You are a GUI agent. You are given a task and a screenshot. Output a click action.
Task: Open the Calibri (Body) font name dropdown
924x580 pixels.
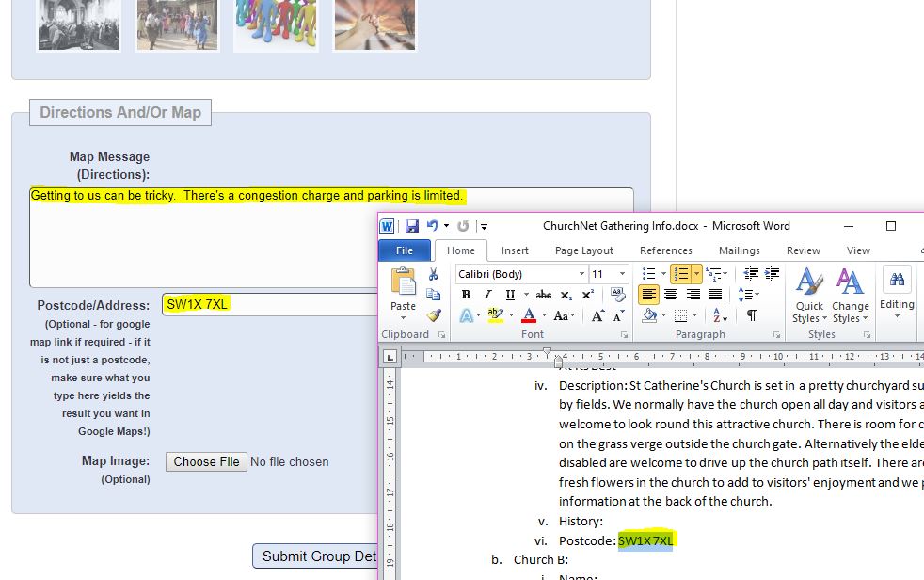point(581,274)
